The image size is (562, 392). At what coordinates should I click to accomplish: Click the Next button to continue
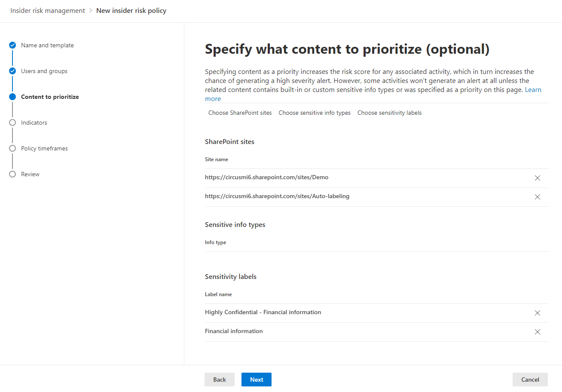tap(256, 380)
